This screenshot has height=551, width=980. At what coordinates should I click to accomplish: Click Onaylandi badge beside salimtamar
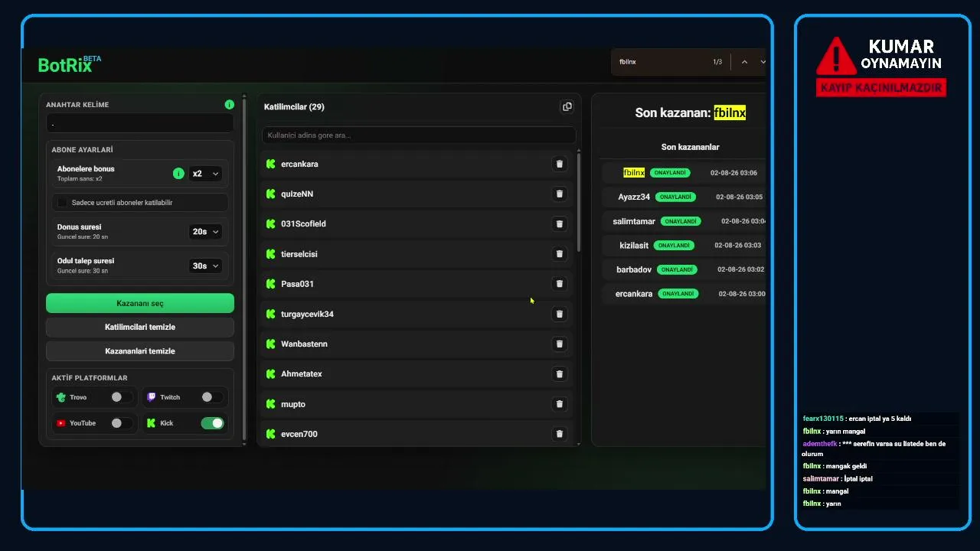tap(681, 221)
